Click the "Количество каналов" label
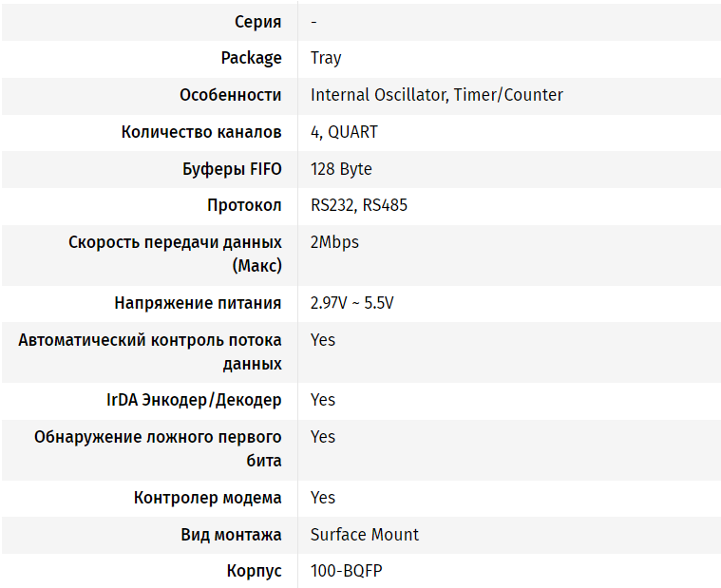This screenshot has height=588, width=721. (x=201, y=132)
